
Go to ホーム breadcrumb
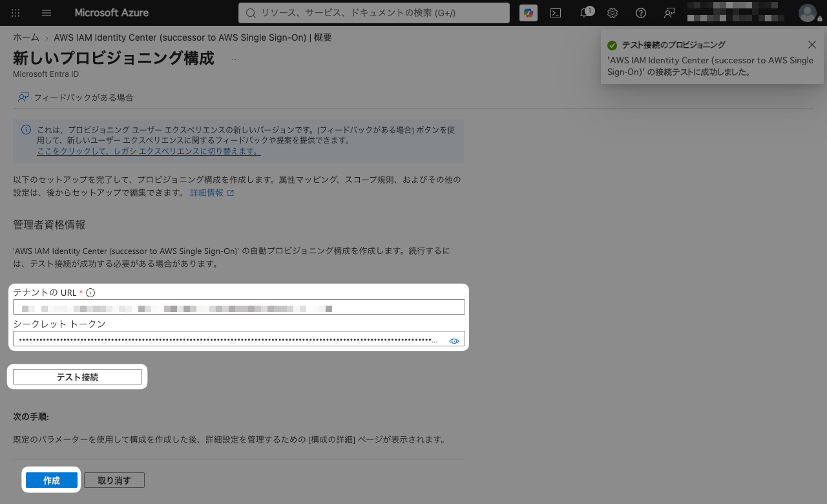[26, 37]
